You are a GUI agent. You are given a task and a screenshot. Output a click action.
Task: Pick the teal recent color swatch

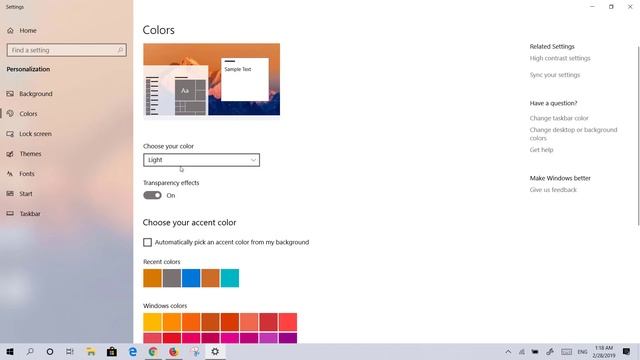(230, 278)
